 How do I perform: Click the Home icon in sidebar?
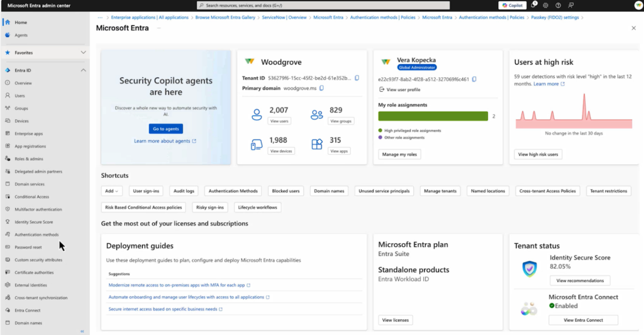point(8,22)
